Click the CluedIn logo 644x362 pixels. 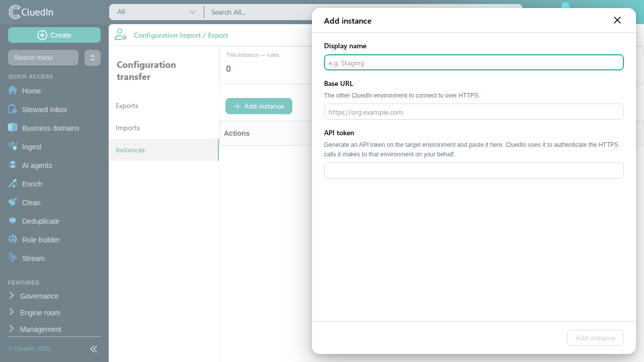coord(31,12)
